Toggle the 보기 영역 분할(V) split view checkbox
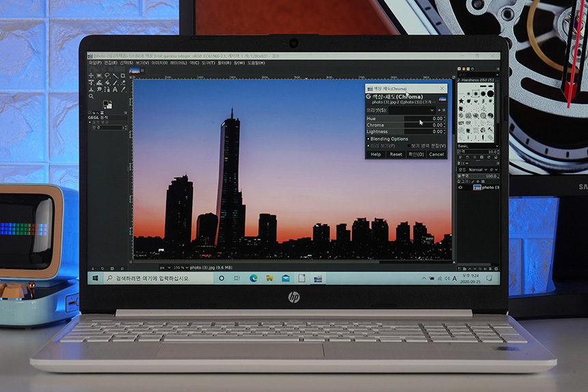 (409, 146)
